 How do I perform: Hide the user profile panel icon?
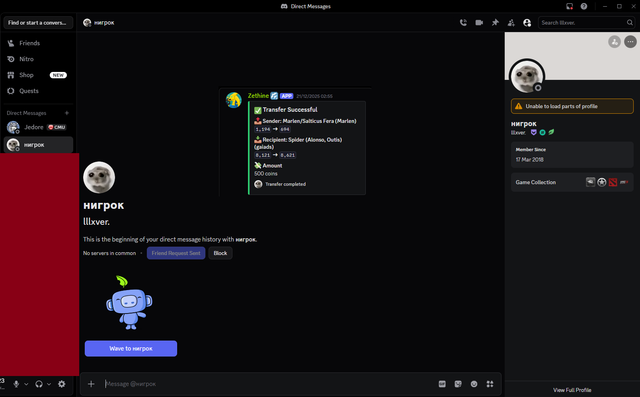point(527,23)
